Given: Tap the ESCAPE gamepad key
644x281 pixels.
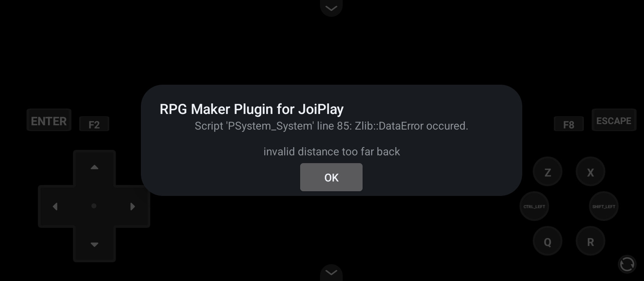Looking at the screenshot, I should point(614,120).
